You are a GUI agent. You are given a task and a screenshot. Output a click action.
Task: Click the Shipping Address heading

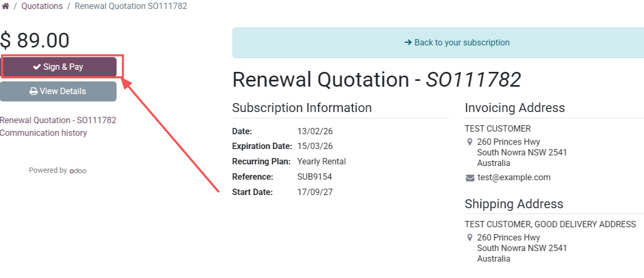pyautogui.click(x=514, y=204)
